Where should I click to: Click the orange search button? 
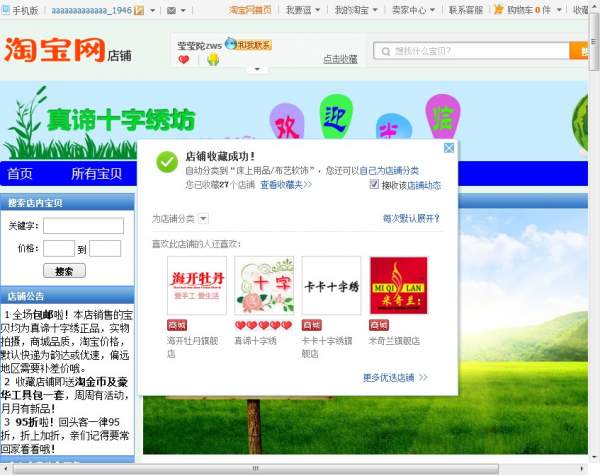(x=579, y=51)
